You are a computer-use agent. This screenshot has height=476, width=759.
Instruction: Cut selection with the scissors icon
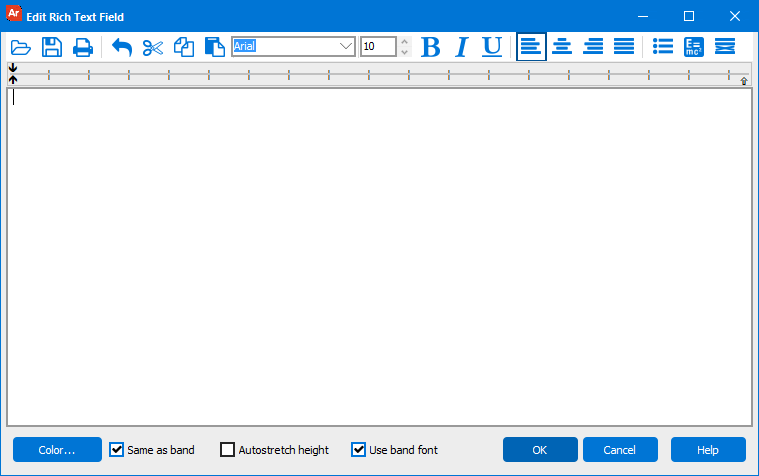(x=153, y=47)
